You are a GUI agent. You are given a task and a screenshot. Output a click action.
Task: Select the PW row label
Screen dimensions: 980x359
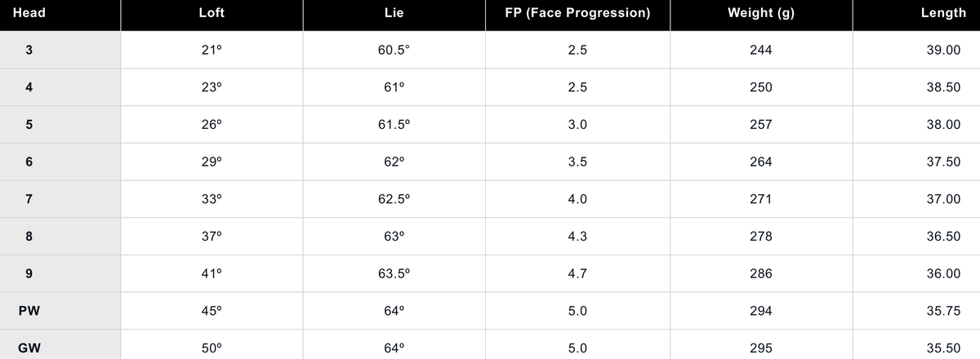pos(29,311)
